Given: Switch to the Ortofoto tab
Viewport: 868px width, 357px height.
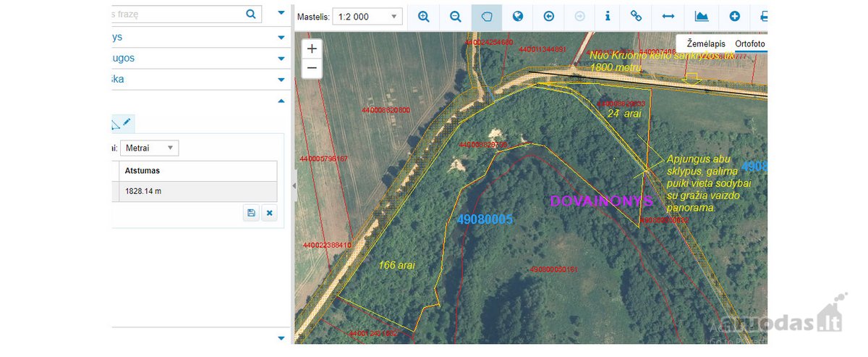Looking at the screenshot, I should point(750,43).
